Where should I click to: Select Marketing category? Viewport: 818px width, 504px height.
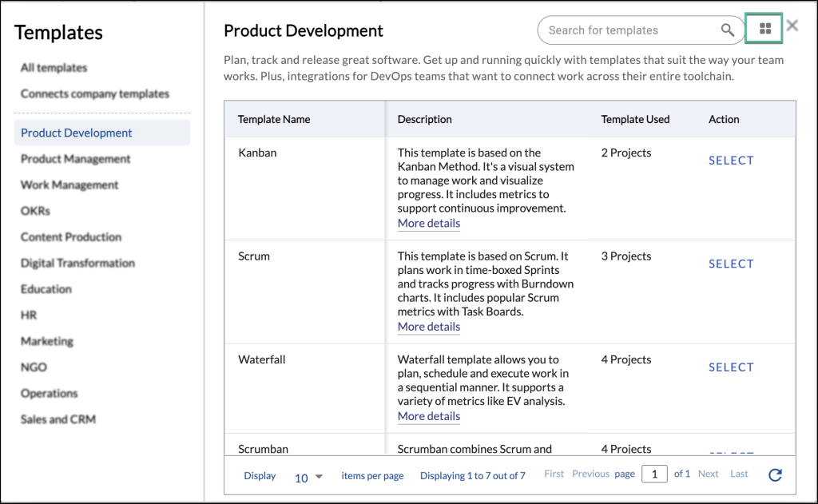coord(47,341)
